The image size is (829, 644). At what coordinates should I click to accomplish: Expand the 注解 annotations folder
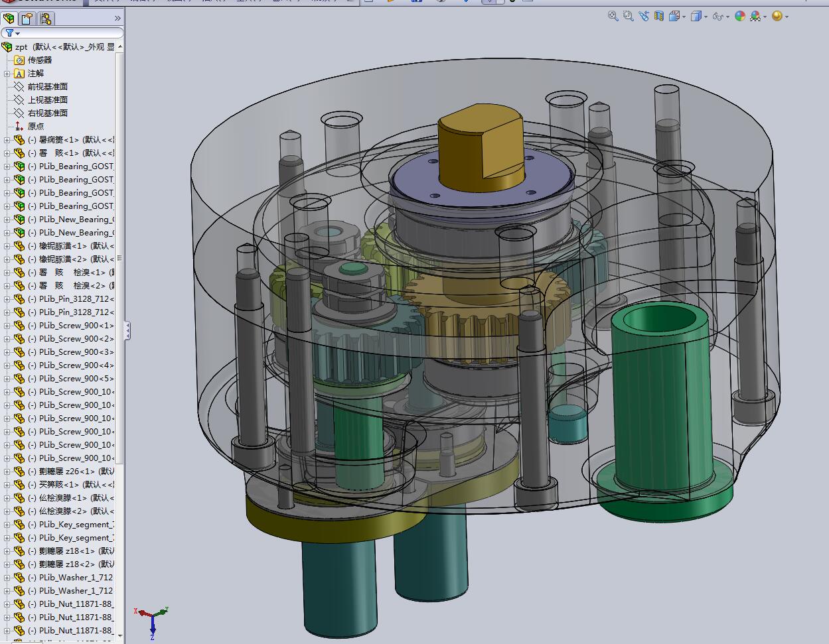(7, 74)
